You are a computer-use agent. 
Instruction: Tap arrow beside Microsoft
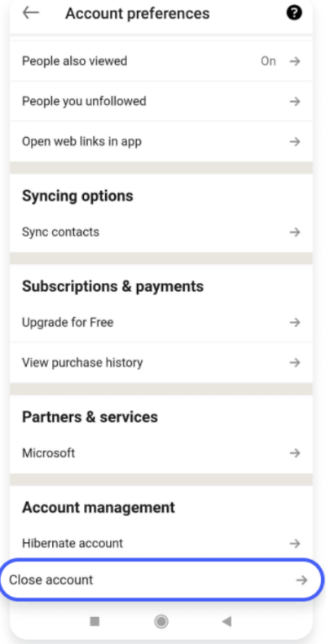[x=295, y=453]
